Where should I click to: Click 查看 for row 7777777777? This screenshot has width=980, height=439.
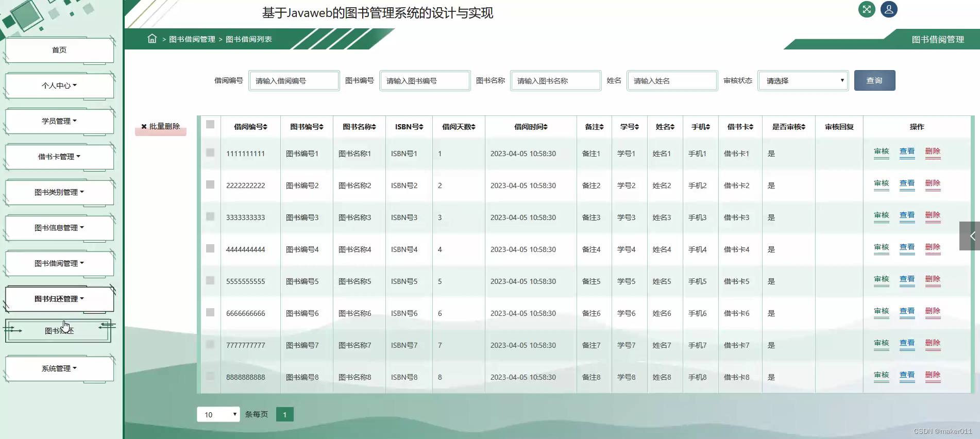[x=907, y=343]
